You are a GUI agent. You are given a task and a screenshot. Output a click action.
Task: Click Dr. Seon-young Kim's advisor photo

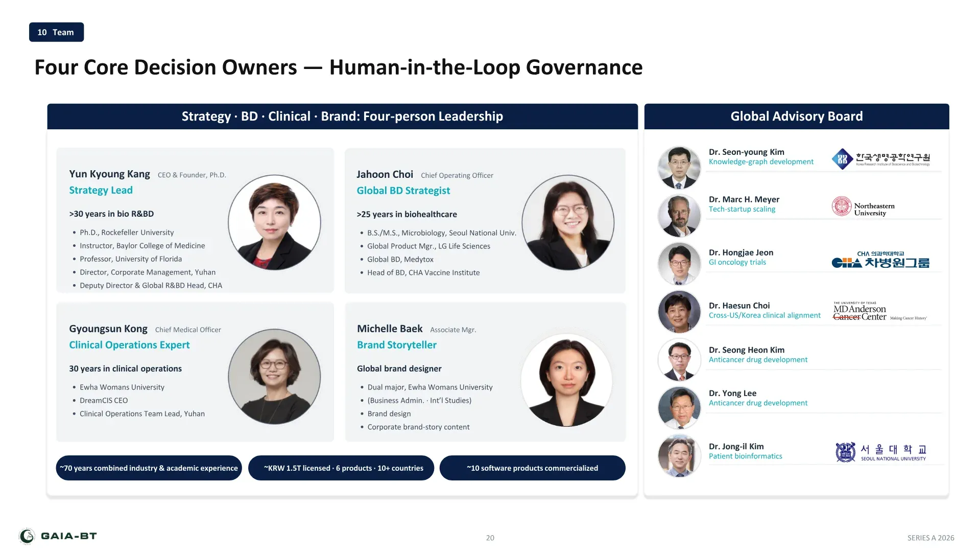679,168
